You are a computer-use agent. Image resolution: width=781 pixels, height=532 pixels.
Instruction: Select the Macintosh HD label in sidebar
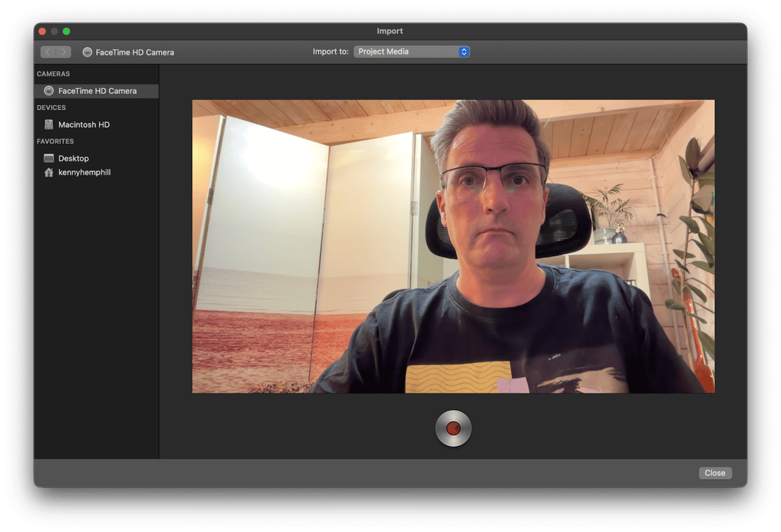[x=84, y=124]
